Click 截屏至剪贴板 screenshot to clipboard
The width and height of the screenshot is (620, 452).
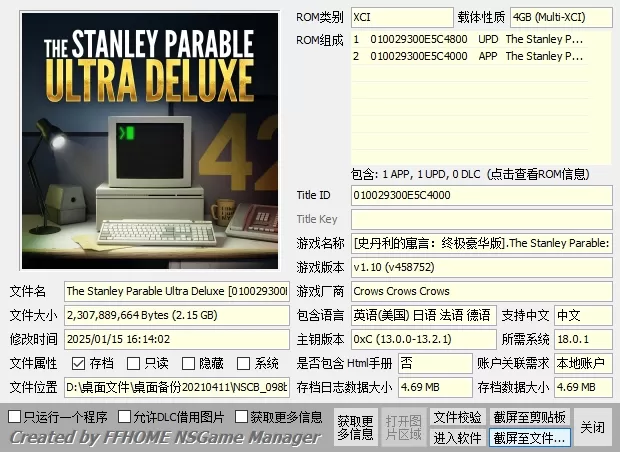529,416
